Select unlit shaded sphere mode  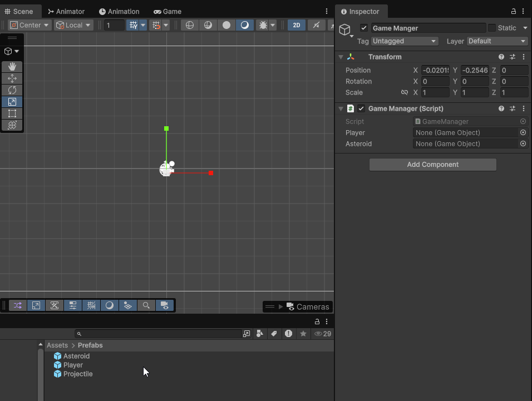point(226,25)
